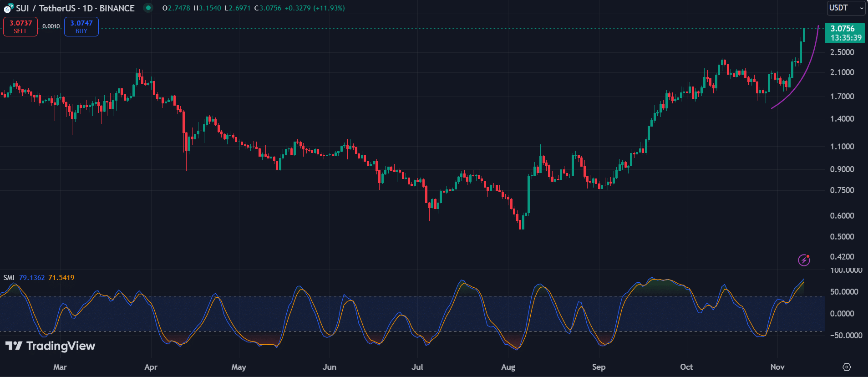The width and height of the screenshot is (868, 377).
Task: Click the open price value O2.7478
Action: click(176, 8)
